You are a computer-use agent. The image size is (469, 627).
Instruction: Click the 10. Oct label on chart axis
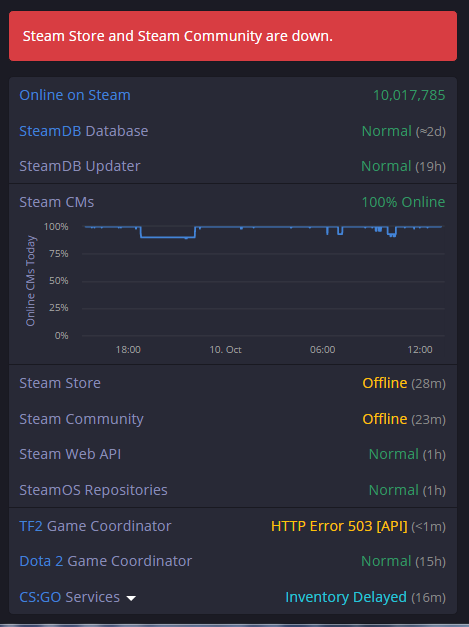(226, 349)
